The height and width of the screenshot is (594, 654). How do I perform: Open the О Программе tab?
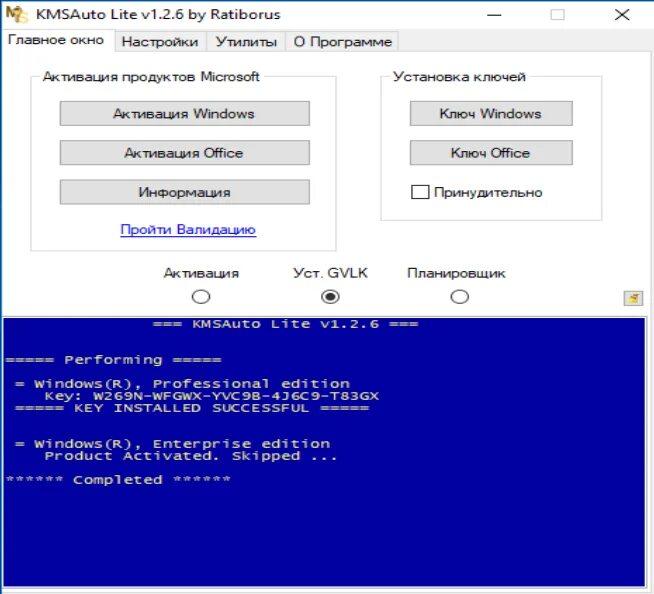(342, 42)
